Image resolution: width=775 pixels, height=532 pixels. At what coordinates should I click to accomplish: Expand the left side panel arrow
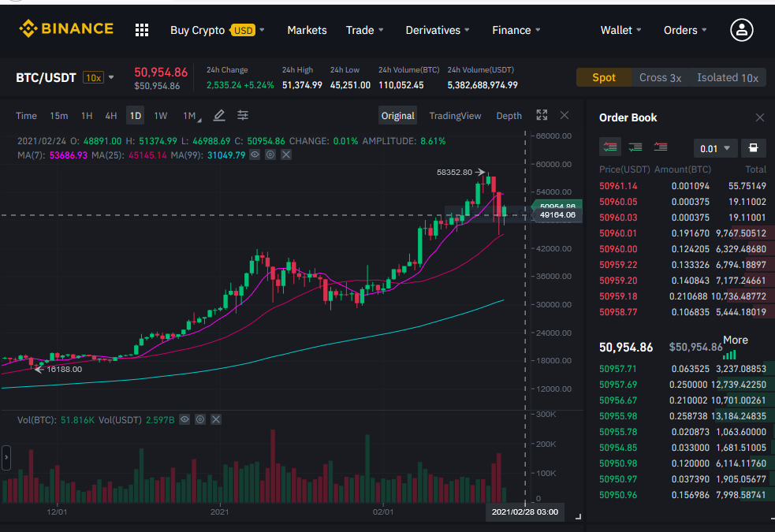[6, 457]
